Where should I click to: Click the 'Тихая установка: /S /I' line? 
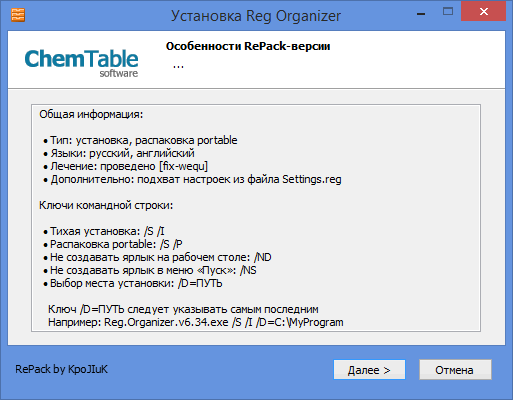pos(104,231)
